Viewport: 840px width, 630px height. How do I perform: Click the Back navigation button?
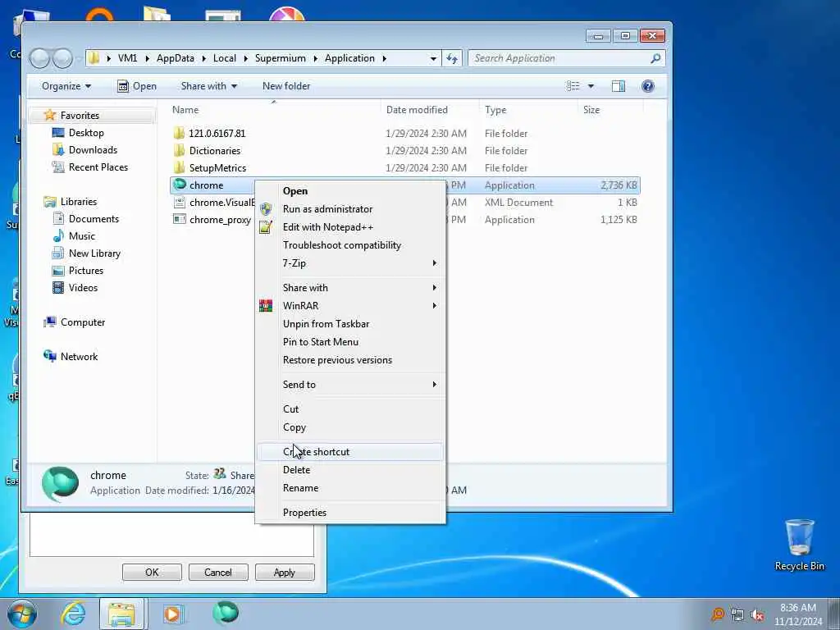coord(39,58)
